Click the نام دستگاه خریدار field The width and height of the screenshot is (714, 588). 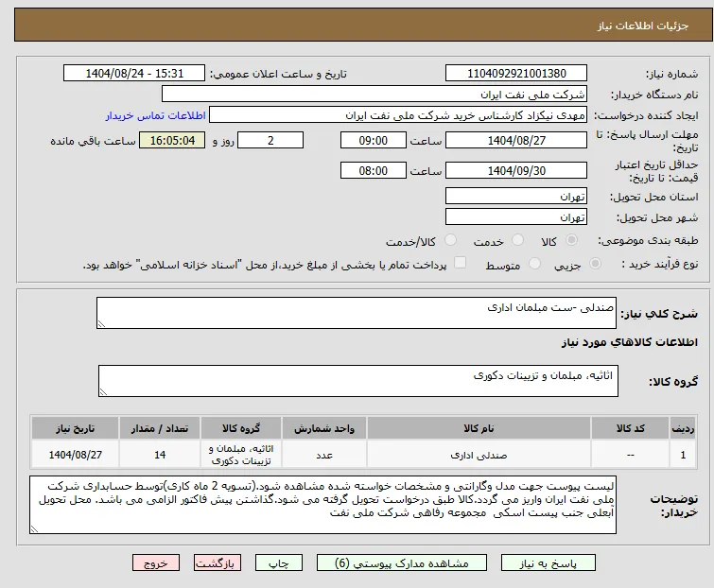(374, 95)
